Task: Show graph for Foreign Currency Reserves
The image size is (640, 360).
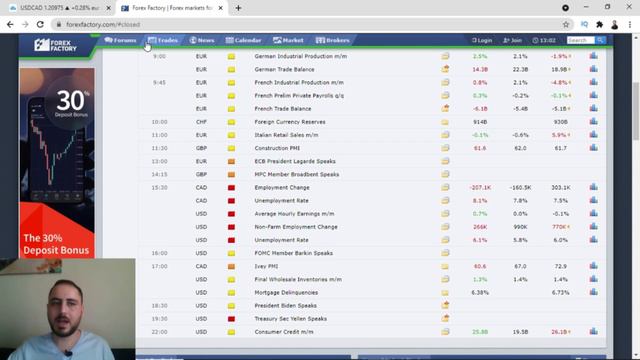Action: (x=593, y=121)
